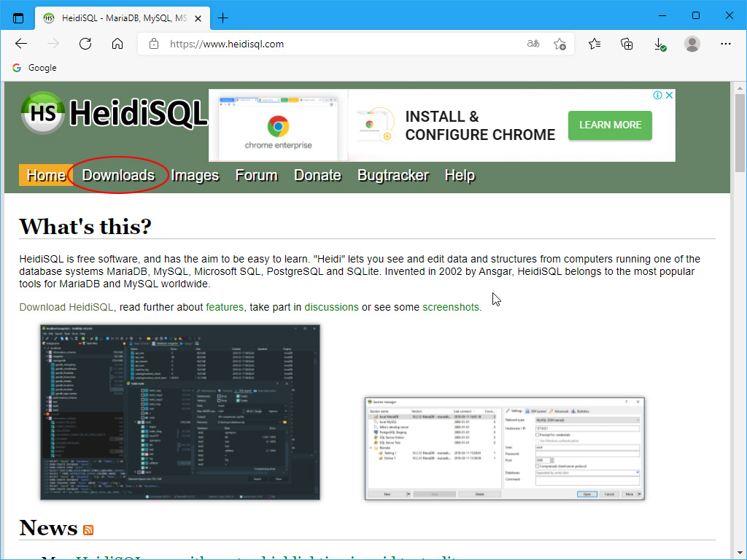Open the Bugtracker page

pyautogui.click(x=393, y=175)
